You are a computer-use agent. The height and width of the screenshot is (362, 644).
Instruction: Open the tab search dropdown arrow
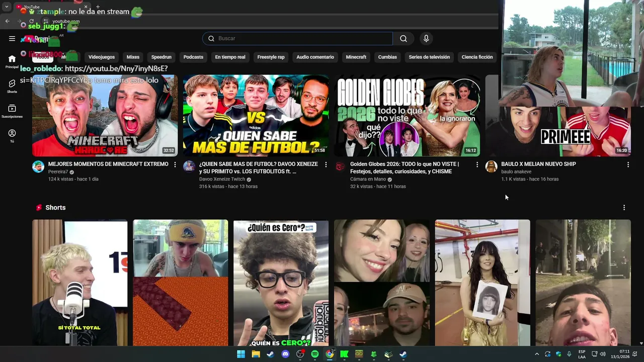click(x=7, y=7)
